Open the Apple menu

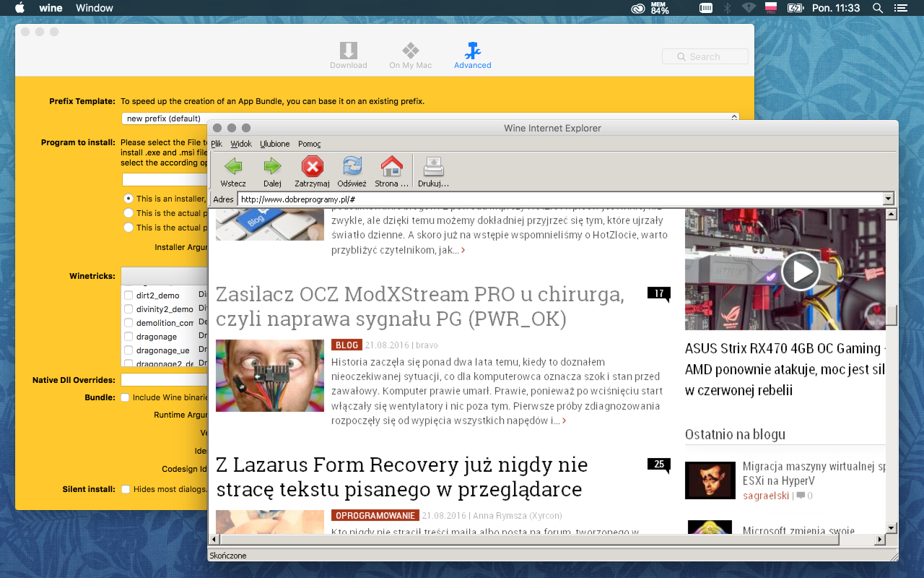pyautogui.click(x=19, y=8)
